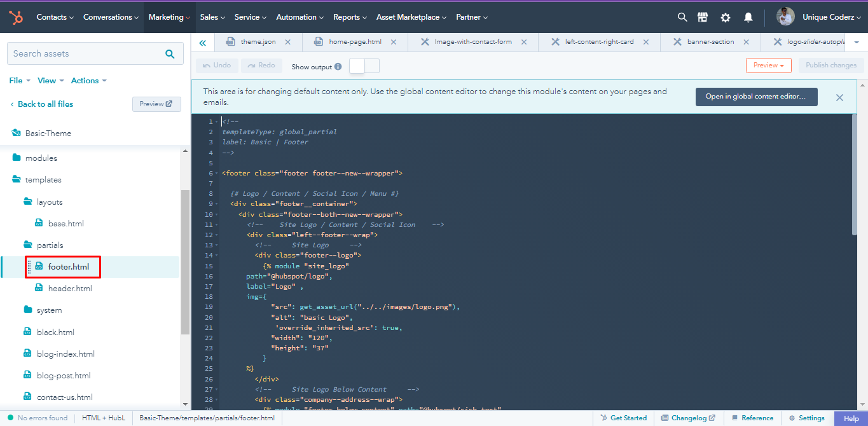This screenshot has height=426, width=868.
Task: Collapse the sidebar with double-chevron icon
Action: (203, 43)
